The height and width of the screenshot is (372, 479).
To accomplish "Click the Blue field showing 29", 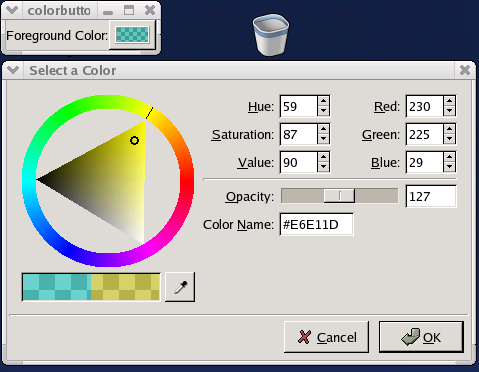I will (x=425, y=162).
